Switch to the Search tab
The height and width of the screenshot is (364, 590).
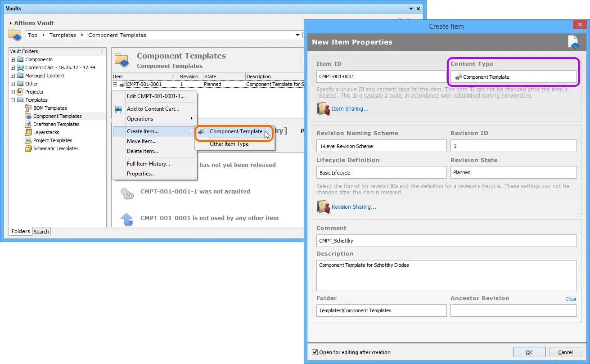click(x=41, y=232)
